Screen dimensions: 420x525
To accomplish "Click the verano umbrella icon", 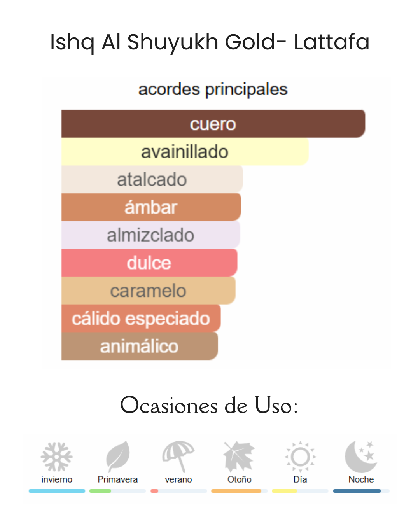I will point(178,457).
